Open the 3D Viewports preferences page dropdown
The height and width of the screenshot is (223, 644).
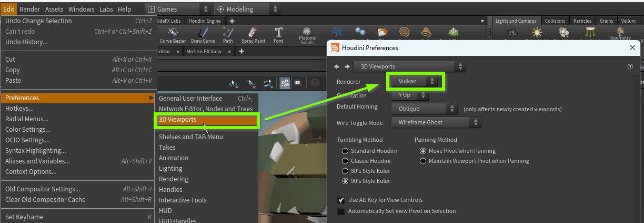tap(410, 66)
